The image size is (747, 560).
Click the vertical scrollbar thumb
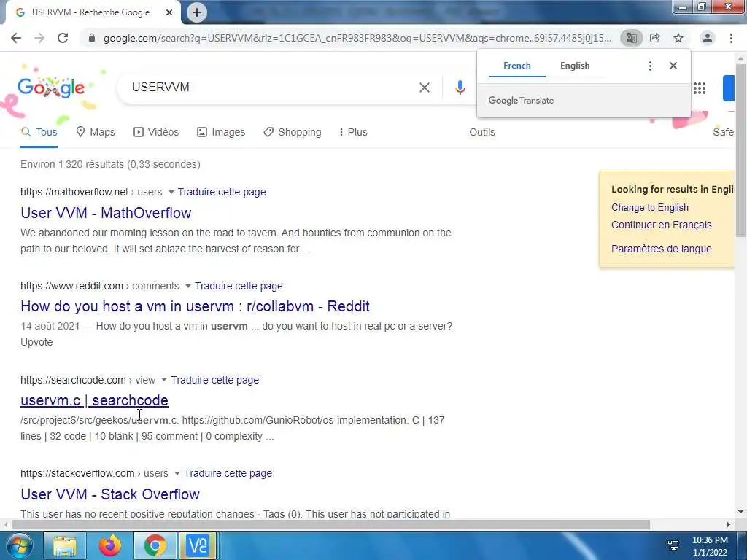click(741, 150)
